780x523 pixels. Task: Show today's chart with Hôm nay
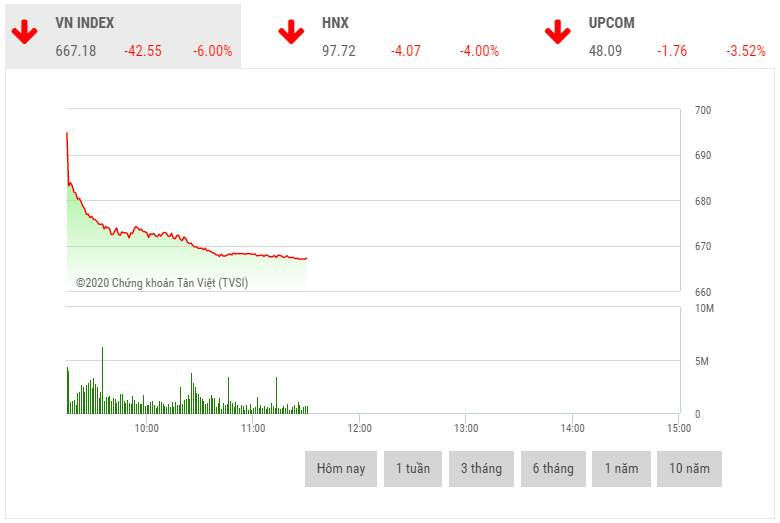pos(341,468)
